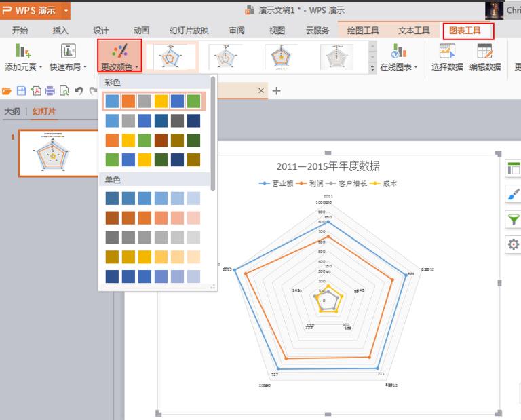
Task: Click the save icon in quick access toolbar
Action: [21, 91]
